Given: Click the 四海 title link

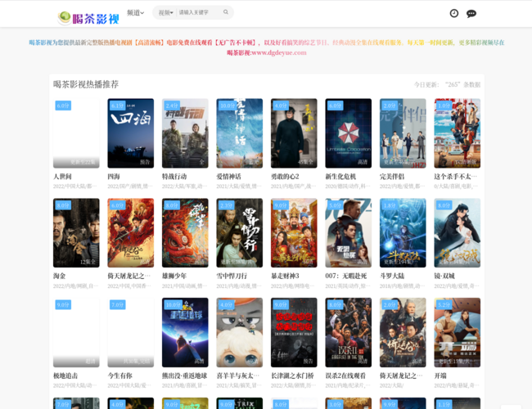Looking at the screenshot, I should (x=114, y=177).
